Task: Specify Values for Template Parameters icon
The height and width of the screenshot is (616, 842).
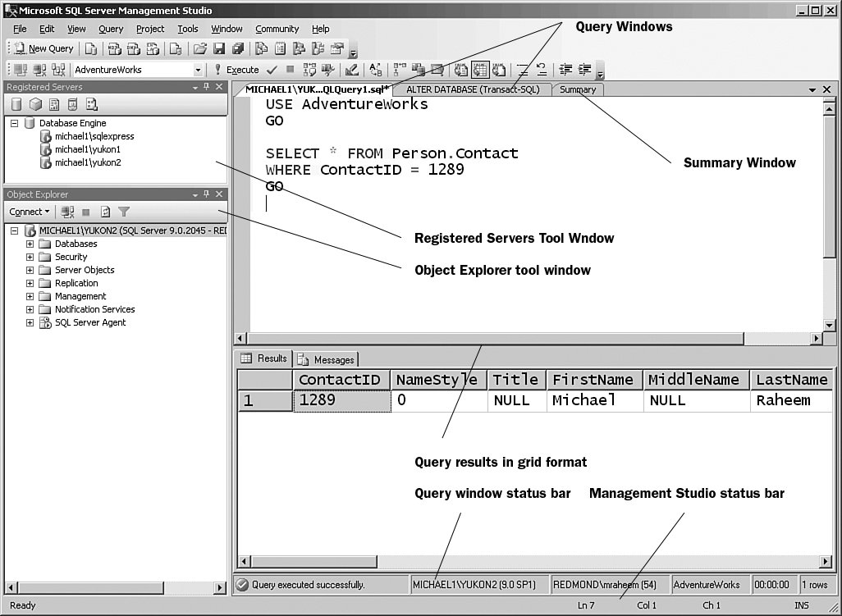Action: [375, 70]
